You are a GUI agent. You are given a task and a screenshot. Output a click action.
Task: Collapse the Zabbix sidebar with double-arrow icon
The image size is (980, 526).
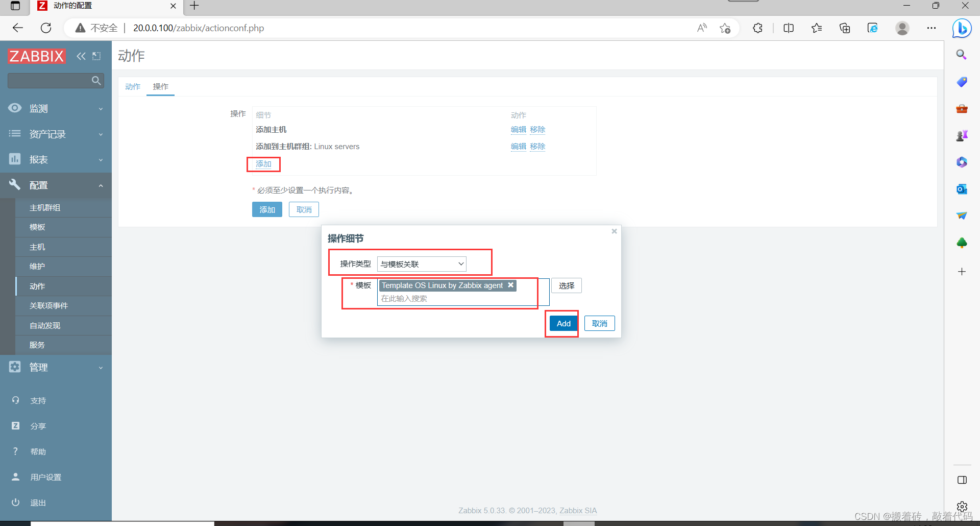click(81, 56)
